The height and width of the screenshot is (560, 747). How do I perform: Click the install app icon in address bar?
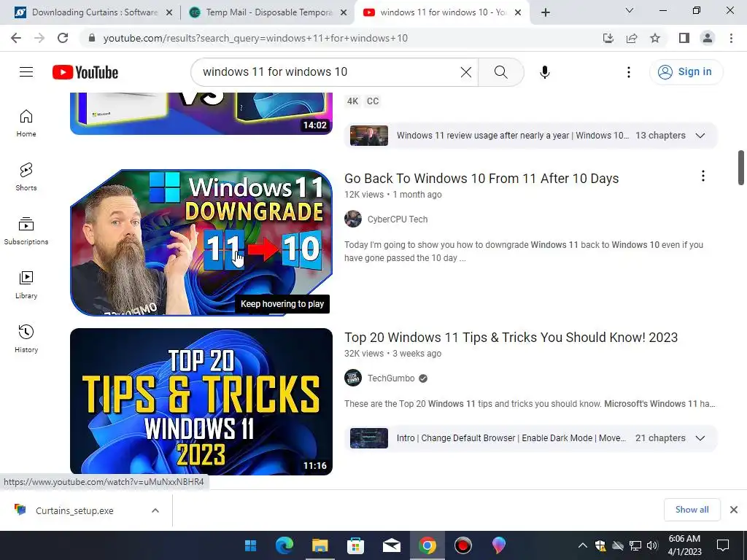pos(608,38)
